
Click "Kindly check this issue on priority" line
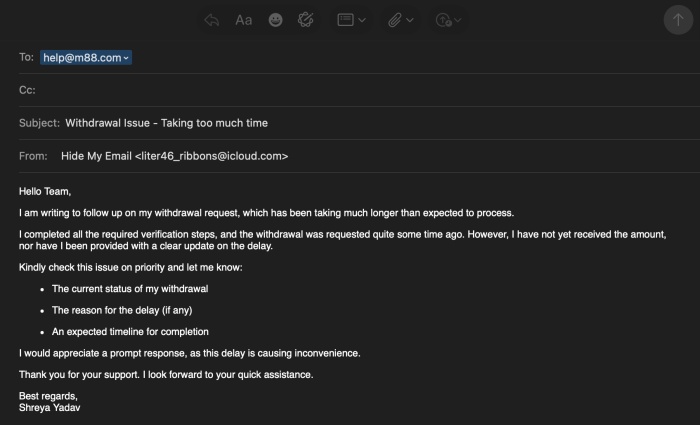[x=130, y=267]
